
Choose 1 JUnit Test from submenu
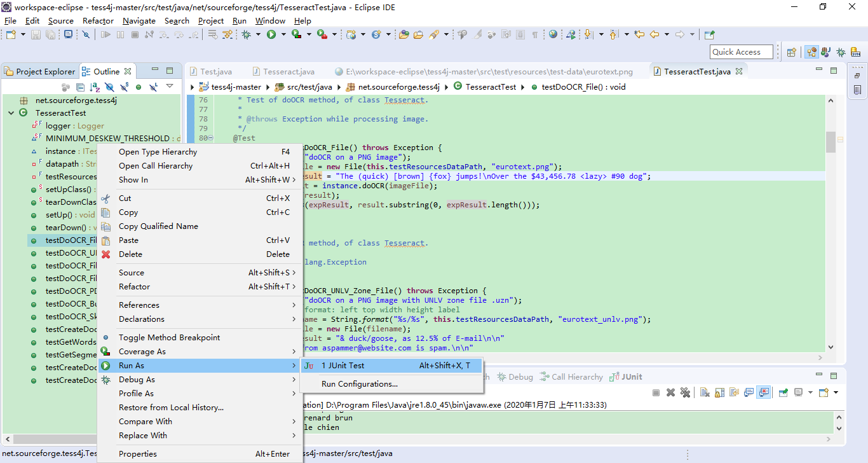(x=391, y=365)
